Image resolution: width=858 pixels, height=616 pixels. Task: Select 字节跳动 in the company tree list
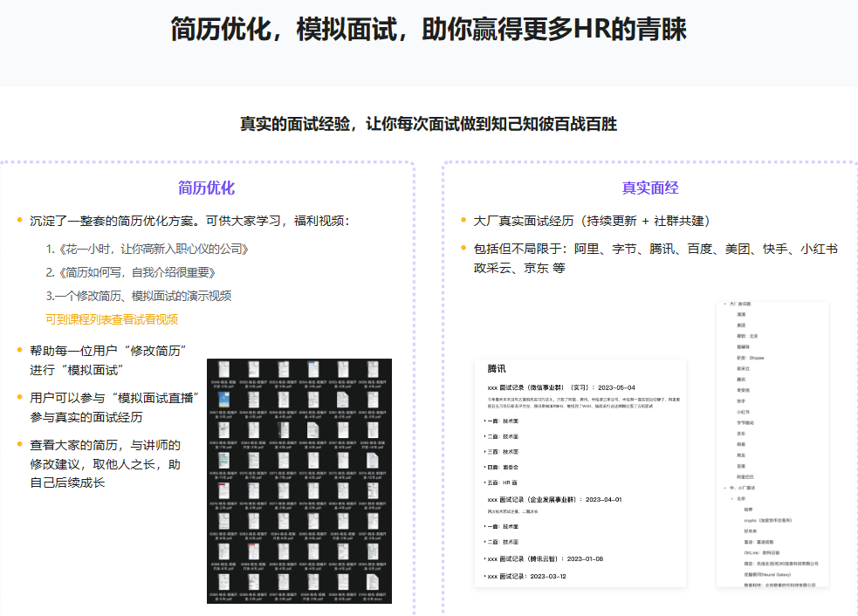coord(747,421)
